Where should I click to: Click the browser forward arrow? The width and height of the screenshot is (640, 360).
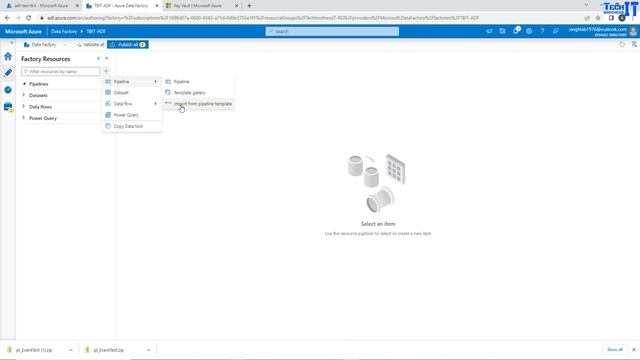tap(18, 18)
